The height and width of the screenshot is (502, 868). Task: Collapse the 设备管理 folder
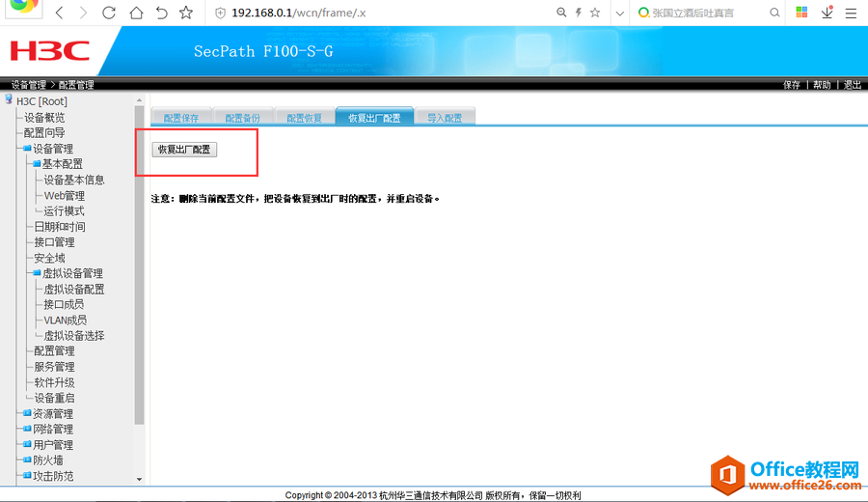(x=27, y=149)
